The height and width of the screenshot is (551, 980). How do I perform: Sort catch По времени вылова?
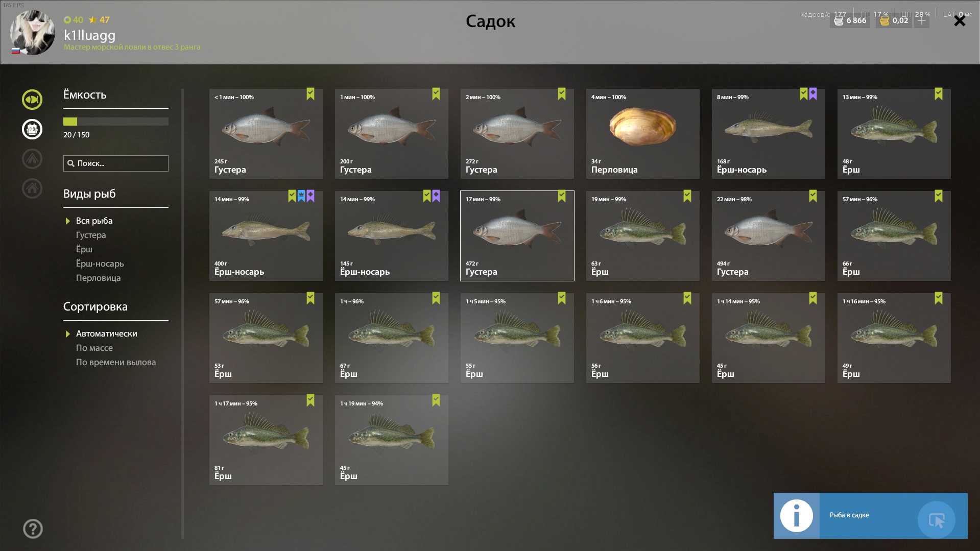coord(116,362)
